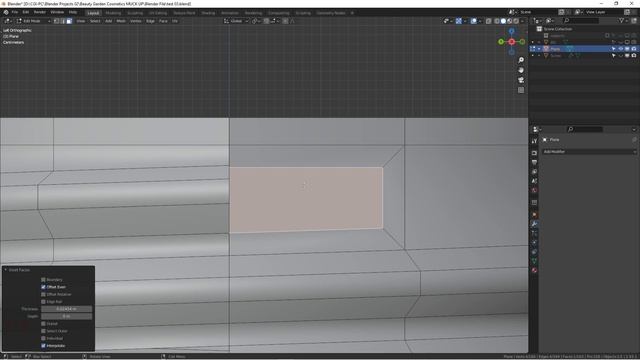
Task: Open the File menu
Action: click(15, 12)
